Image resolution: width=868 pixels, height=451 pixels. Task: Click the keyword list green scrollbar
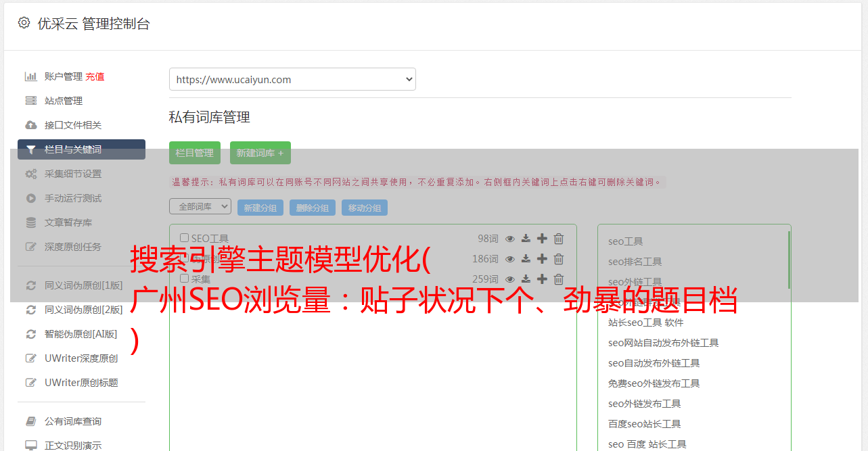tap(789, 260)
